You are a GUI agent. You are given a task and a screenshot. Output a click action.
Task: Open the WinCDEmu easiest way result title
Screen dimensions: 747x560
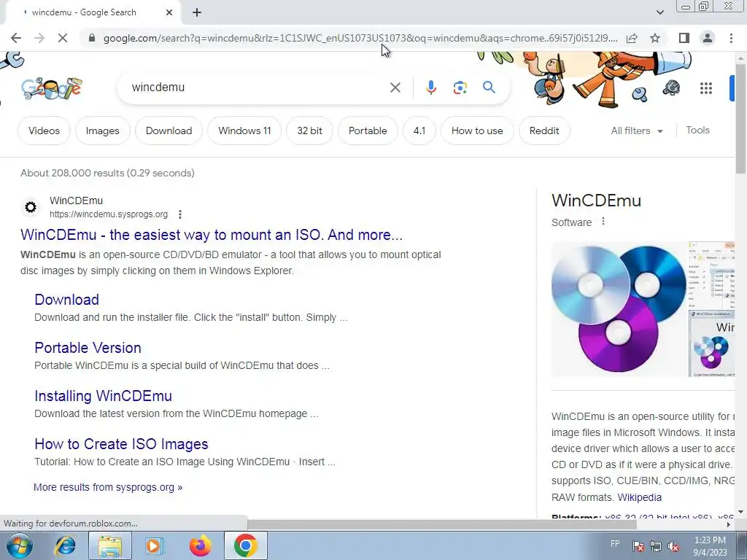[212, 235]
